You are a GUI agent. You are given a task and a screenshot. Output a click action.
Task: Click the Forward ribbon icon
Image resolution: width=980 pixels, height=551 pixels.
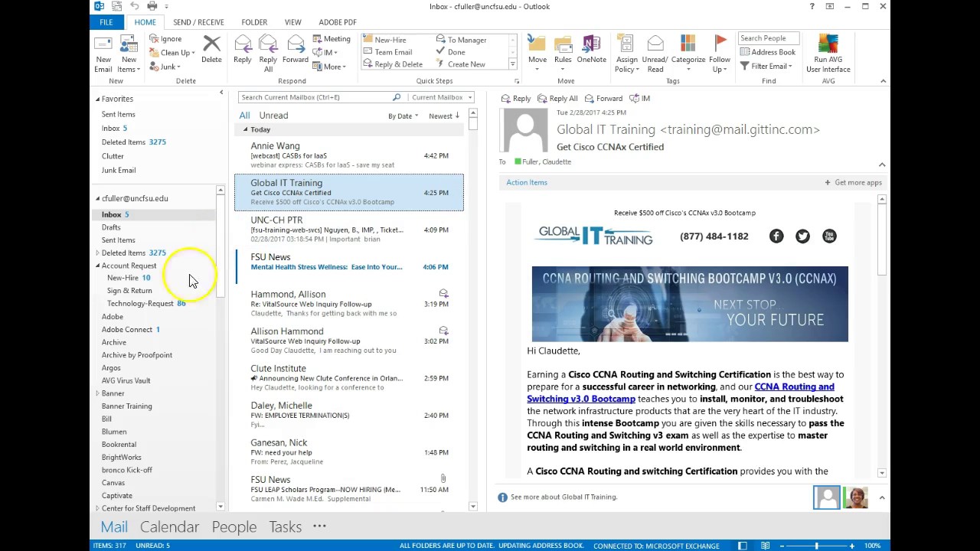pos(296,44)
